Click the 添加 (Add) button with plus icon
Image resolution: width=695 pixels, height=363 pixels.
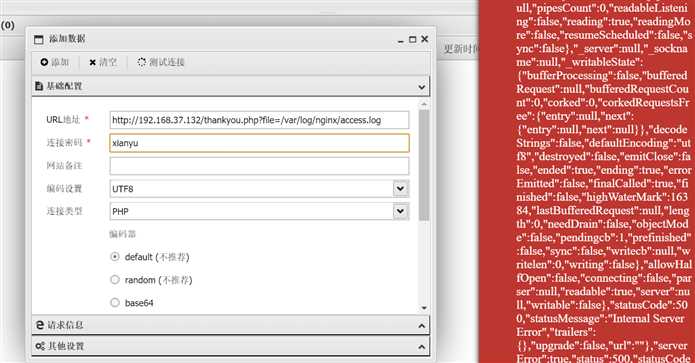pos(54,62)
